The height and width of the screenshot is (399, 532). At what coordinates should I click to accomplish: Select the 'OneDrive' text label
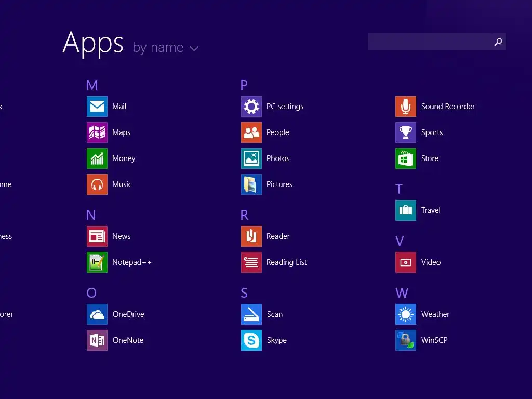click(x=128, y=314)
